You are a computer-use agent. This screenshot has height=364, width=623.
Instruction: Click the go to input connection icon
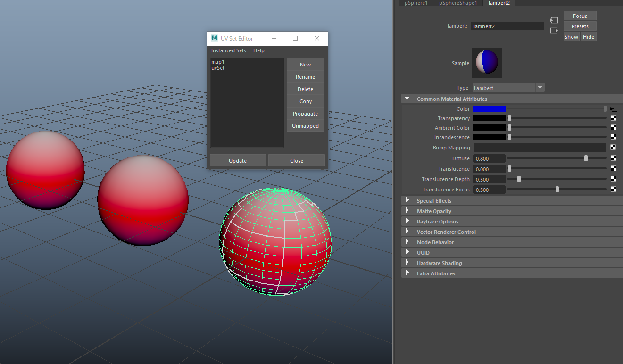click(554, 20)
